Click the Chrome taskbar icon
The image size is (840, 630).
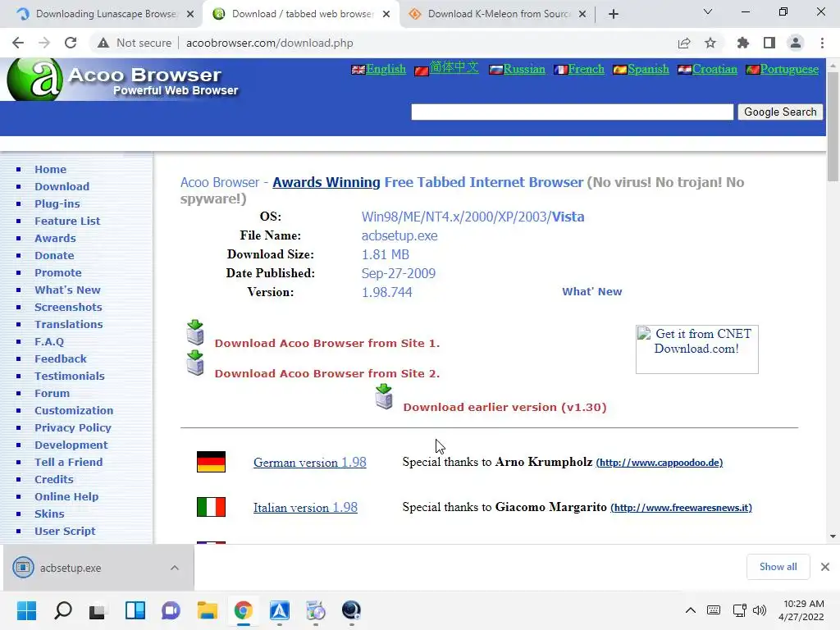243,610
